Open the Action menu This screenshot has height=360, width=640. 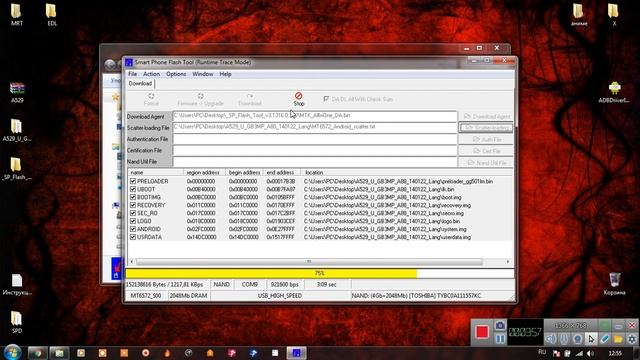point(151,74)
